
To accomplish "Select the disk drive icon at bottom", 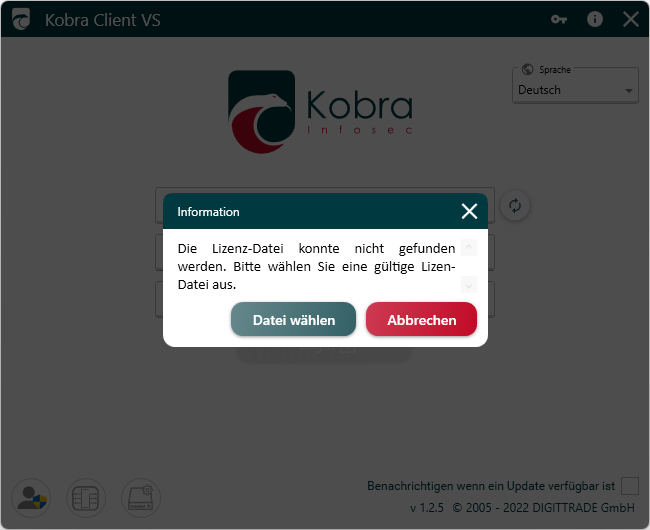I will (x=141, y=497).
